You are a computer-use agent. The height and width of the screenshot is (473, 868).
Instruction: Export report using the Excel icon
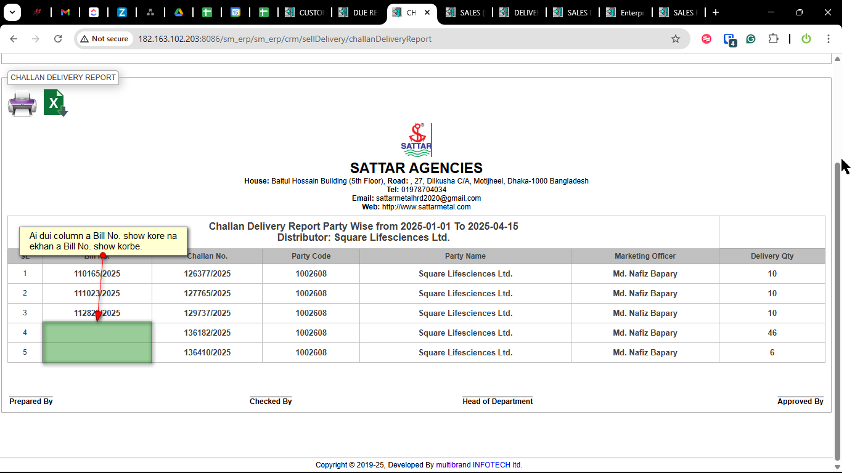point(55,103)
